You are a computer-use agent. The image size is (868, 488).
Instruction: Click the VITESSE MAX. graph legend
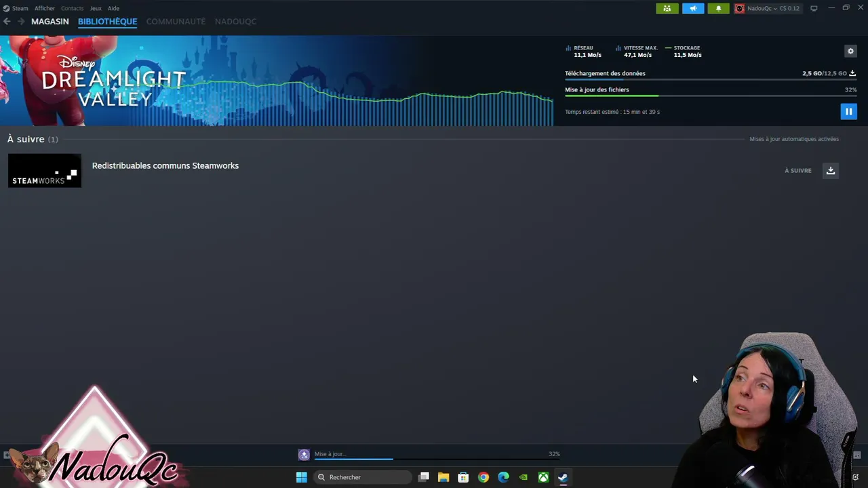click(x=636, y=52)
